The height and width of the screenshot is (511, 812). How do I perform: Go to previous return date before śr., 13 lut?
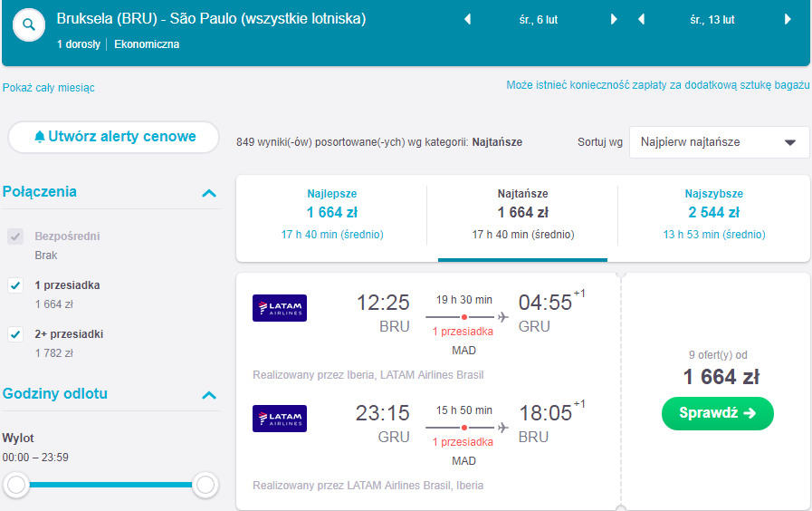point(642,20)
